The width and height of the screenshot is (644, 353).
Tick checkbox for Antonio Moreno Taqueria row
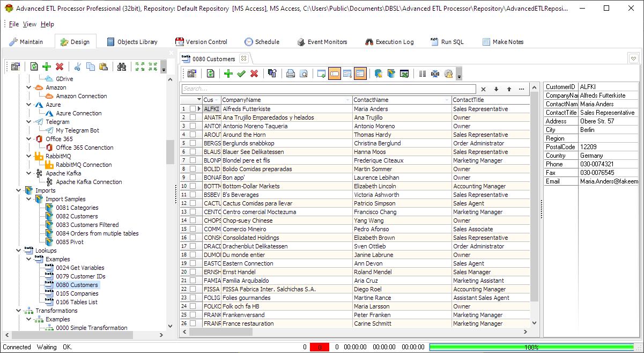tap(193, 126)
